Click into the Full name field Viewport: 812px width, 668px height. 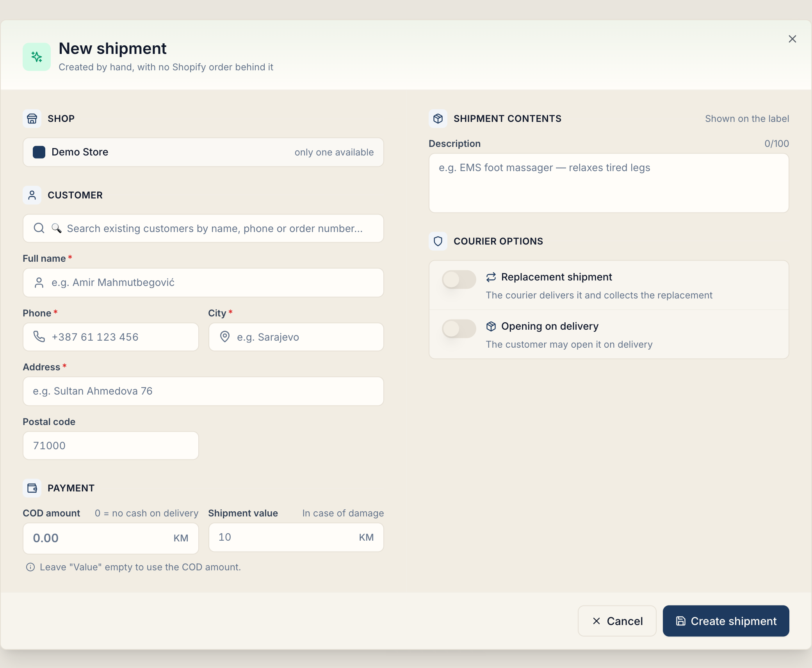click(203, 282)
